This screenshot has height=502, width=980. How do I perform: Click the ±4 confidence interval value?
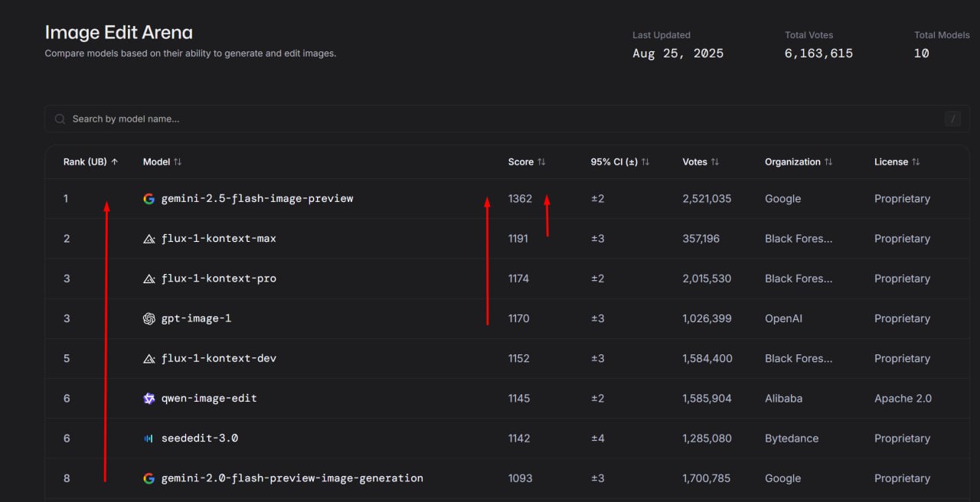pyautogui.click(x=597, y=438)
